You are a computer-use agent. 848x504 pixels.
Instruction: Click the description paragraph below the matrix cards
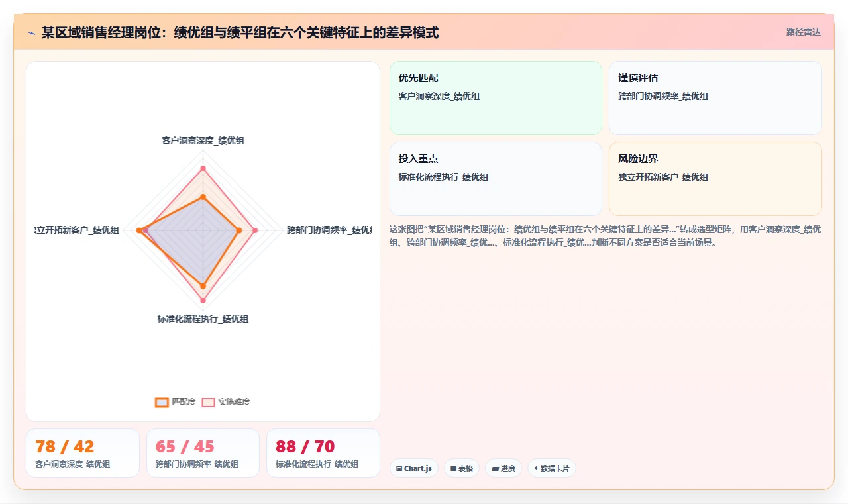click(606, 236)
